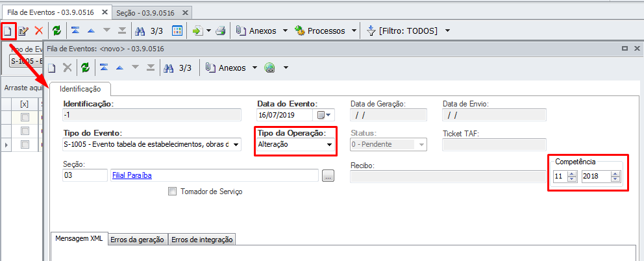Image resolution: width=644 pixels, height=261 pixels.
Task: Maximize the <novo> dialog window
Action: point(625,49)
